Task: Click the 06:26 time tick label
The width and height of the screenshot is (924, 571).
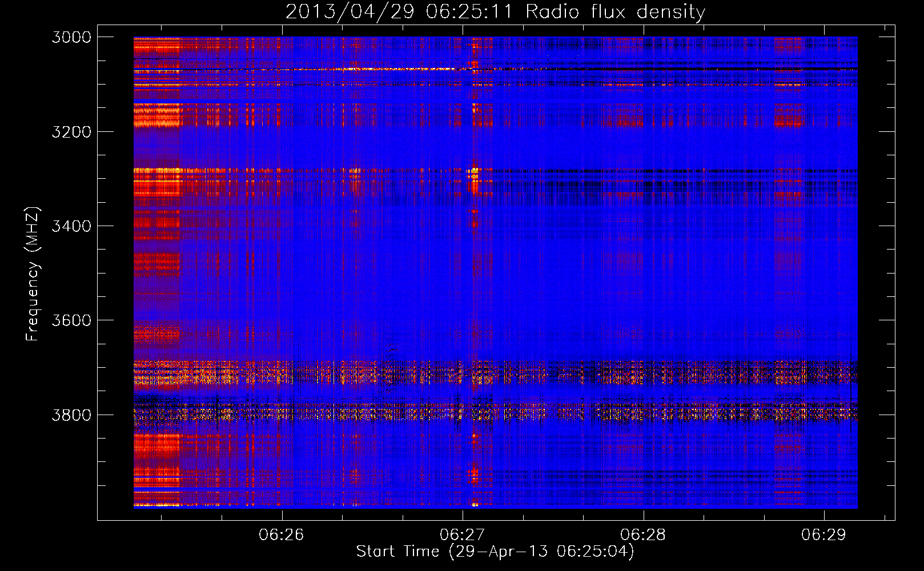Action: 282,535
